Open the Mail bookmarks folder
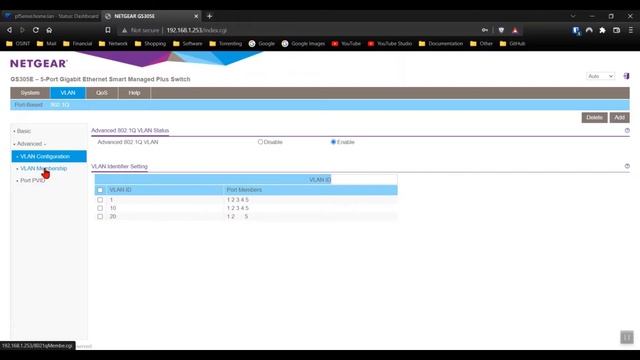This screenshot has height=360, width=640. click(46, 44)
